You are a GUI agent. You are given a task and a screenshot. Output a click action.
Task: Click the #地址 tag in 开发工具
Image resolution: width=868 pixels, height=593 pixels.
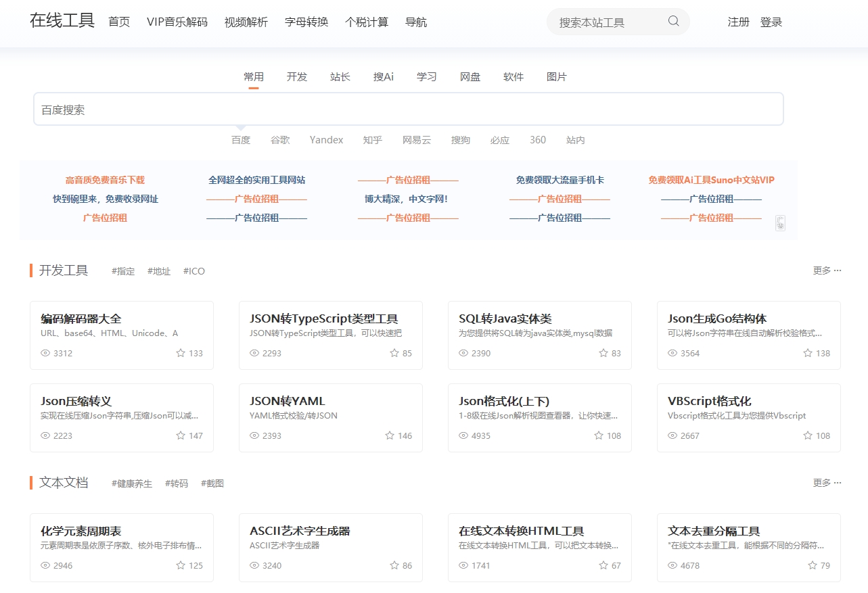click(159, 271)
